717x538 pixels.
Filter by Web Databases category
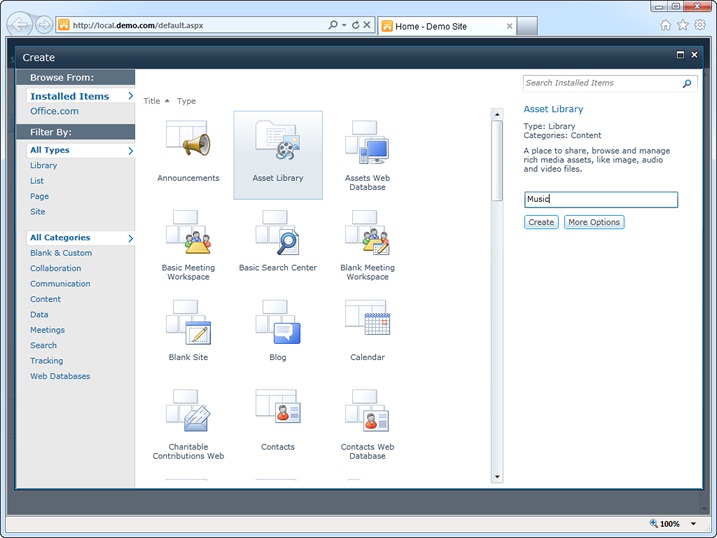tap(60, 376)
